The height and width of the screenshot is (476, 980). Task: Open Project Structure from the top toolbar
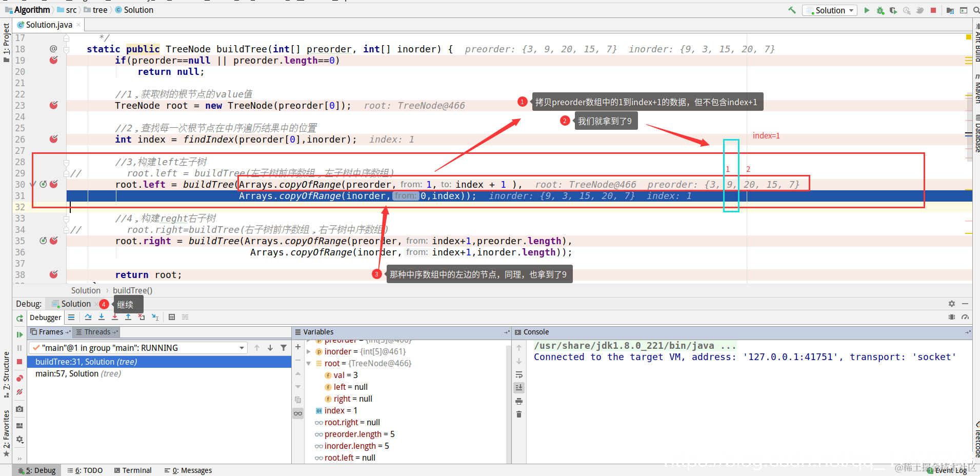(950, 10)
